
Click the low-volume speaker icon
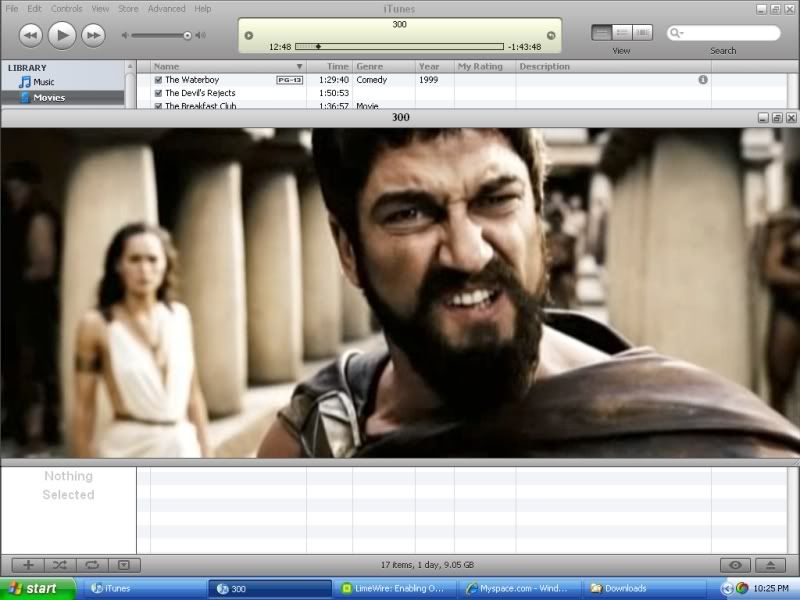tap(124, 35)
